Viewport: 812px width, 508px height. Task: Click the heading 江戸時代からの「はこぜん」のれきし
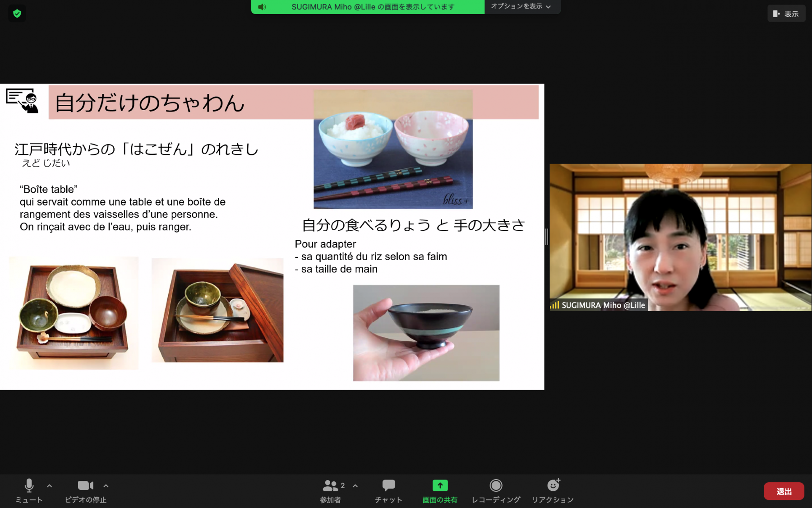pyautogui.click(x=136, y=149)
